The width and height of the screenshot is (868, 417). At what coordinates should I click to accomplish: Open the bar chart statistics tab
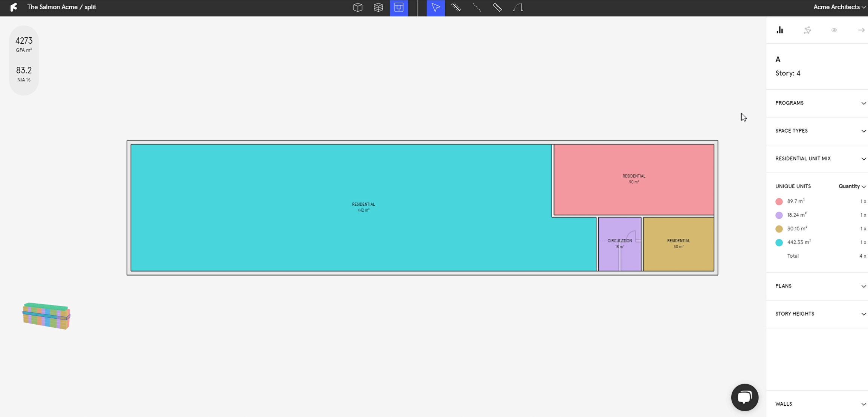[780, 30]
